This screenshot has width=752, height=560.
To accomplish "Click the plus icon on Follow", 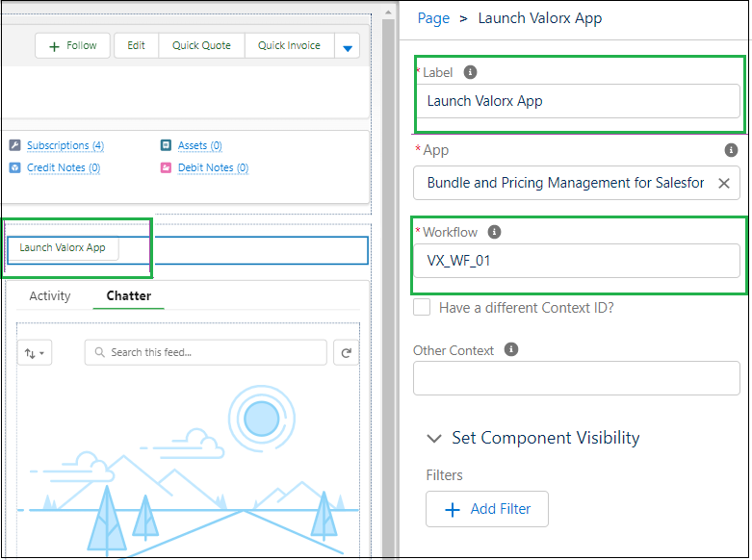I will click(x=54, y=46).
